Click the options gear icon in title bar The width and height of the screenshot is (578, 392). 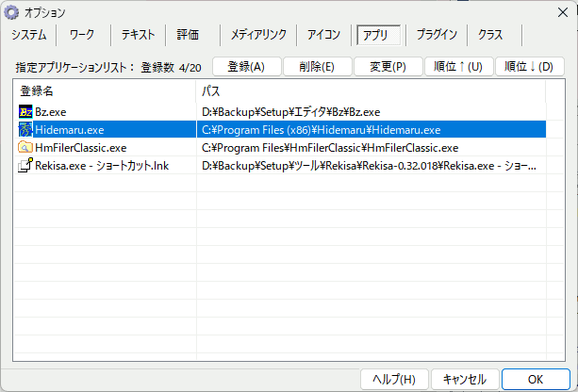[x=11, y=12]
